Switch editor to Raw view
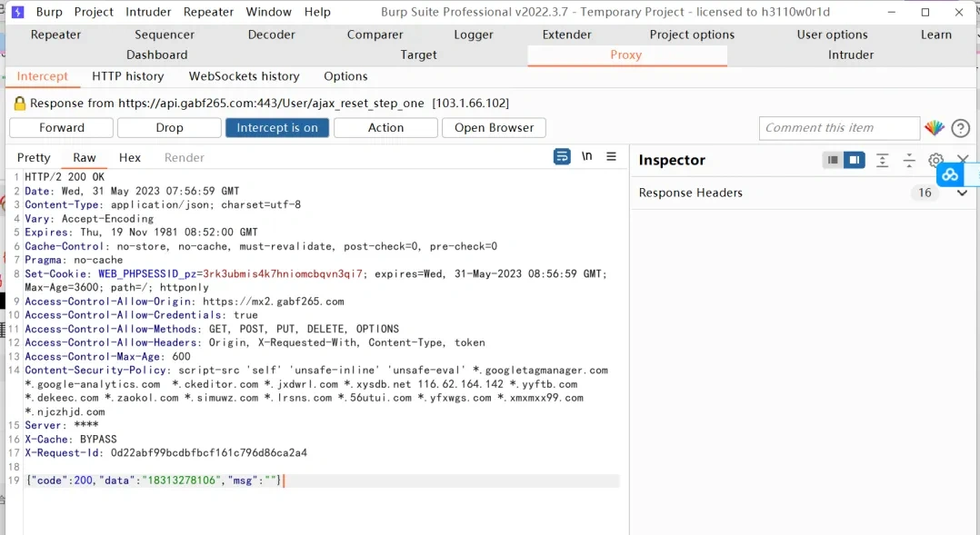Viewport: 980px width, 535px height. pos(85,158)
